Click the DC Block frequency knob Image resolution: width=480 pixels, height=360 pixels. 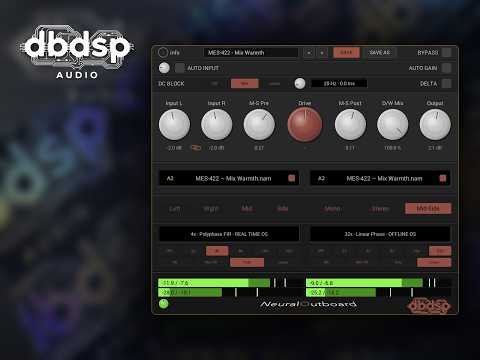click(x=300, y=83)
